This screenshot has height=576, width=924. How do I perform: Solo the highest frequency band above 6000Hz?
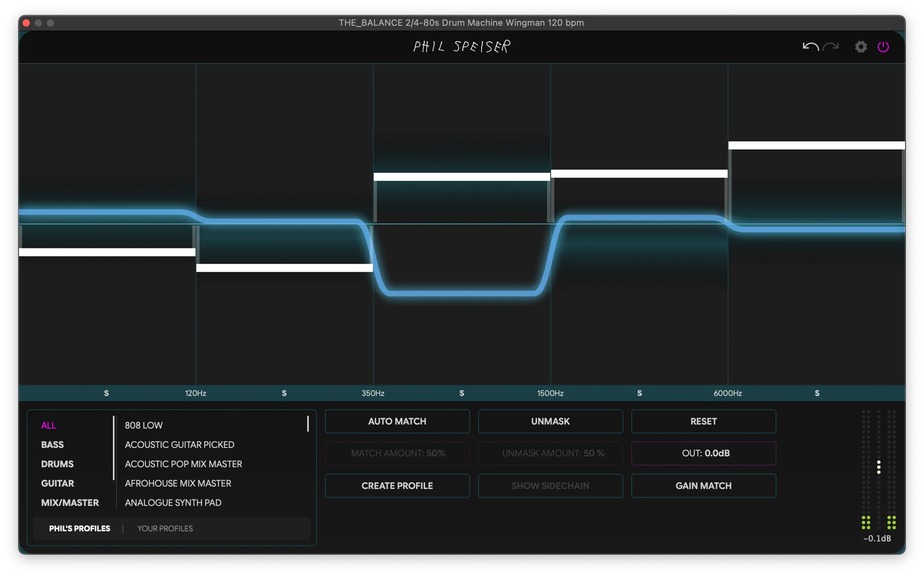coord(817,393)
